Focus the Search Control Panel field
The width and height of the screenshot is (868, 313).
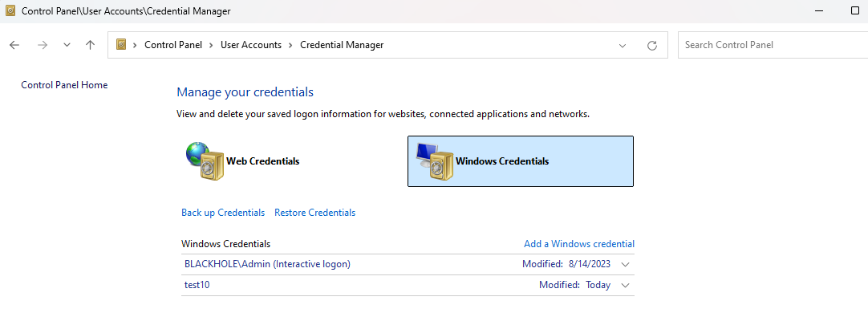773,45
